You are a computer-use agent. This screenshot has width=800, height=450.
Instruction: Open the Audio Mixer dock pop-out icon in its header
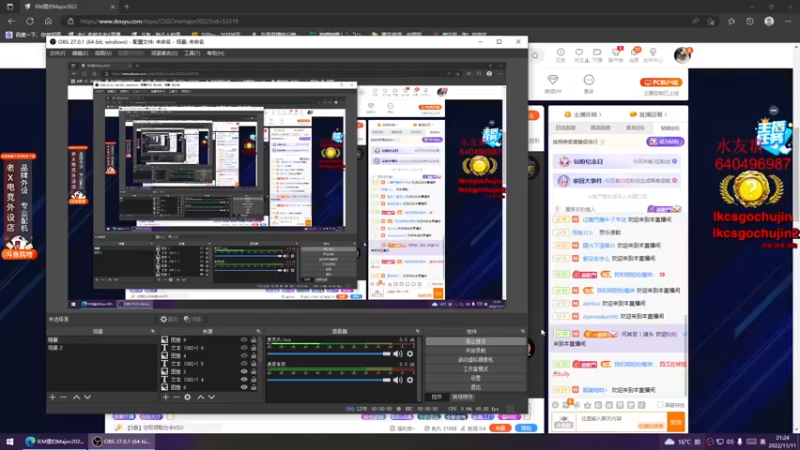click(418, 331)
